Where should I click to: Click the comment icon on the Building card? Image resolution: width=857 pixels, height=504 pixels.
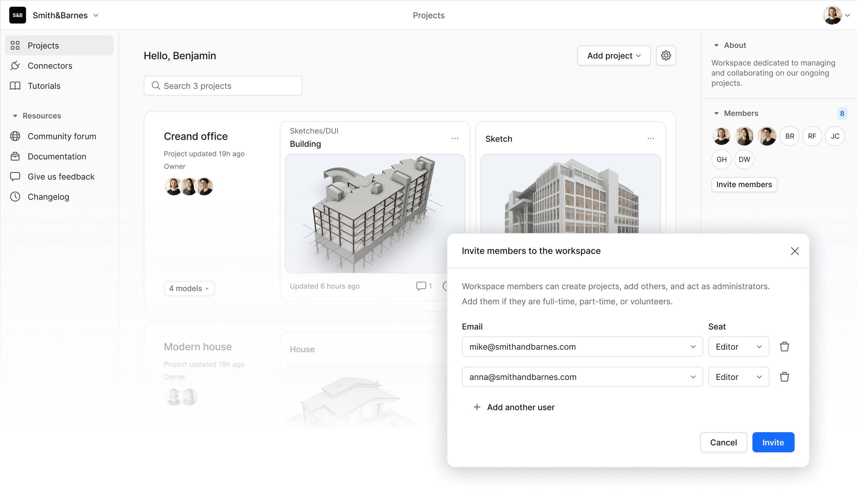(x=421, y=286)
